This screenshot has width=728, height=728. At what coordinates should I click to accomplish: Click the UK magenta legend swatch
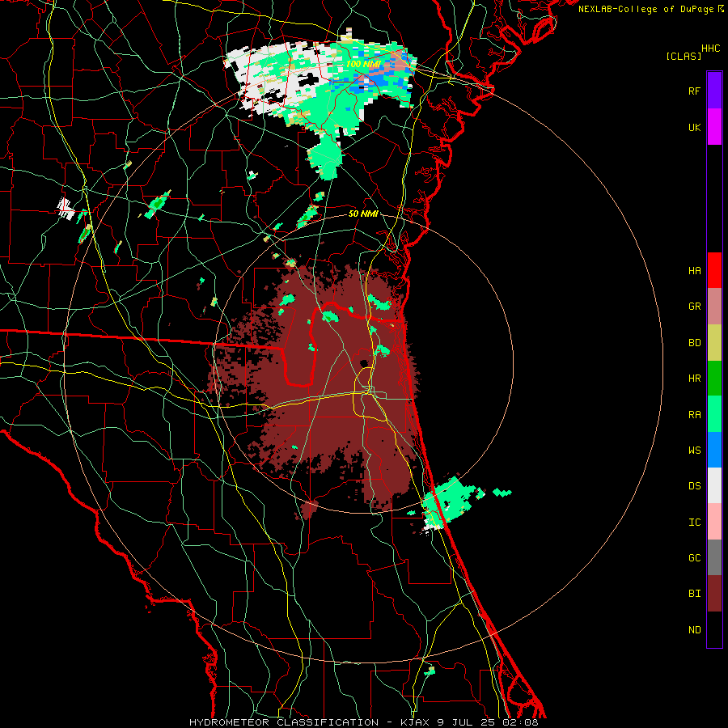point(714,127)
